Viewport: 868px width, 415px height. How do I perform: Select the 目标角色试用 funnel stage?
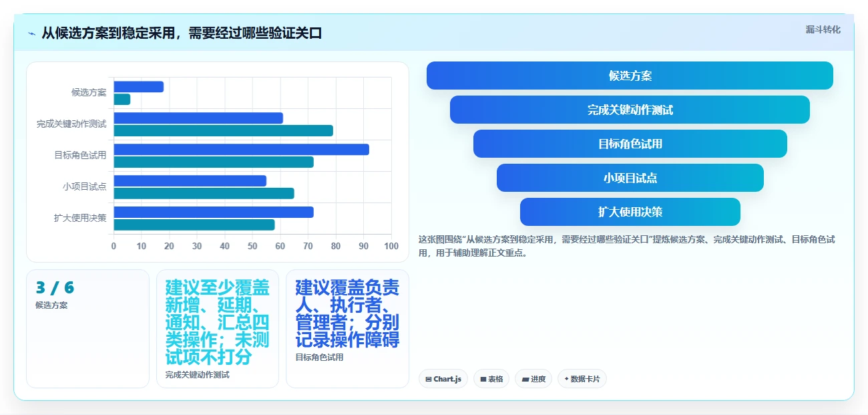(x=630, y=144)
